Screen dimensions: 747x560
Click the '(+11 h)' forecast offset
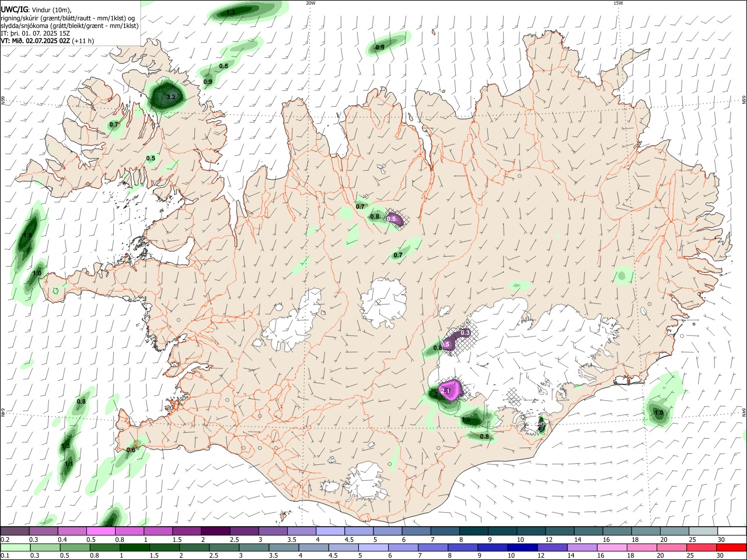(83, 41)
